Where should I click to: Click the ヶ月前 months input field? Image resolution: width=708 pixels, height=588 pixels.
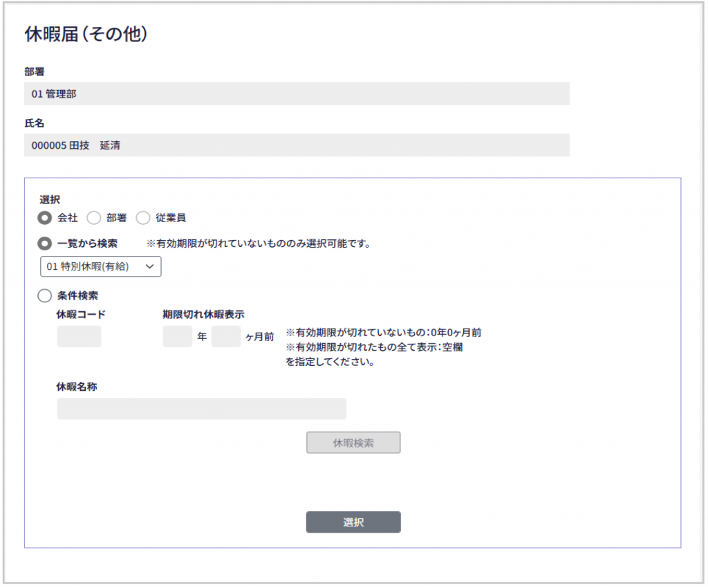pos(226,337)
